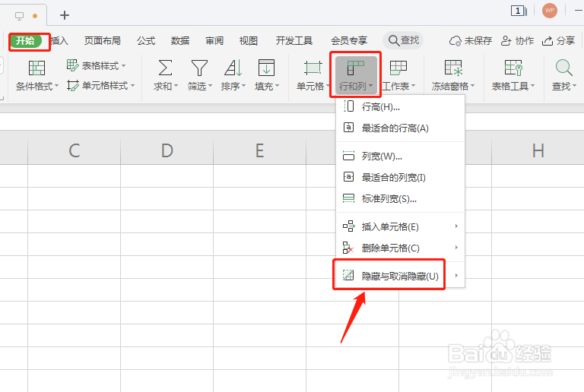584x392 pixels.
Task: Click the Table Style (表格样式) icon
Action: [72, 65]
